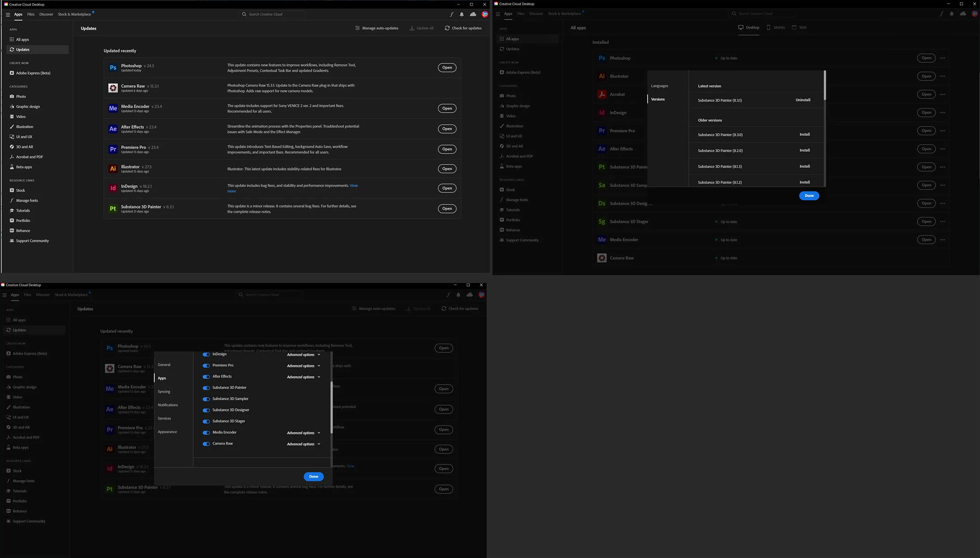Image resolution: width=980 pixels, height=558 pixels.
Task: Click InDesign's View more link
Action: [x=353, y=186]
